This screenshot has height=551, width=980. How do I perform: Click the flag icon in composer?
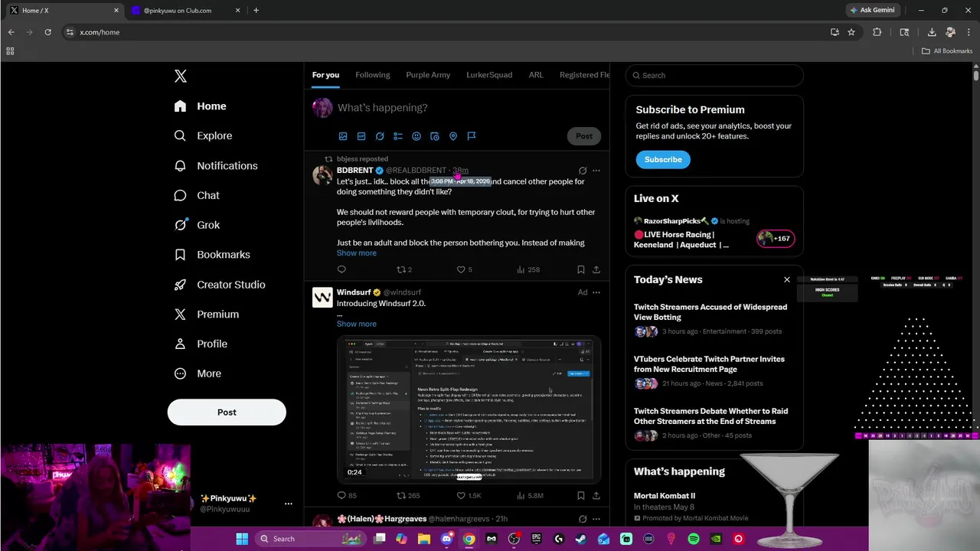(472, 136)
